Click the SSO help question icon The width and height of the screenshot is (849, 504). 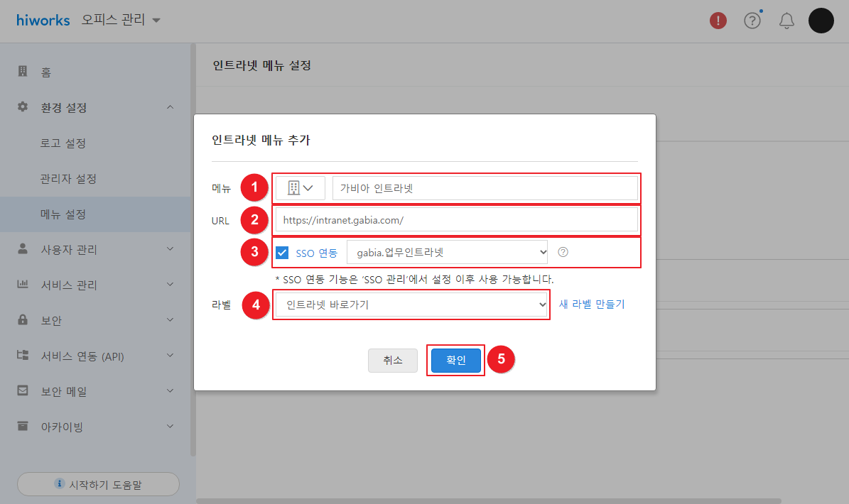pos(563,252)
